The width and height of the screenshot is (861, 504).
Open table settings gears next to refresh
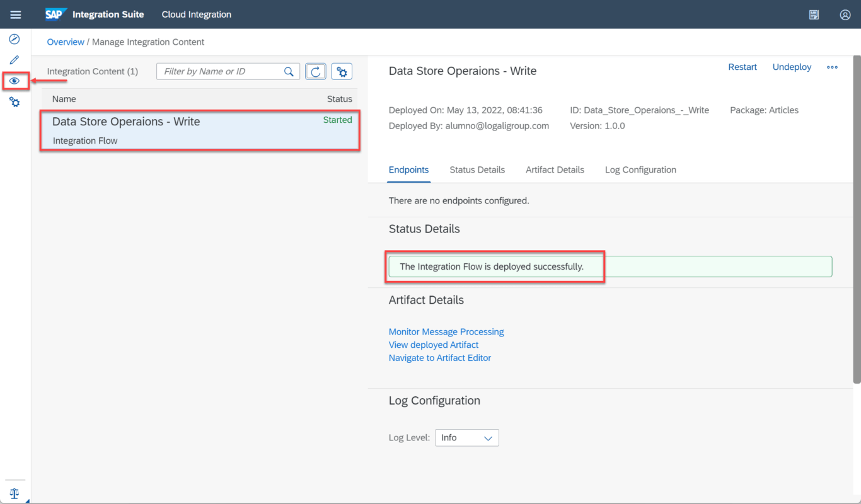point(342,71)
